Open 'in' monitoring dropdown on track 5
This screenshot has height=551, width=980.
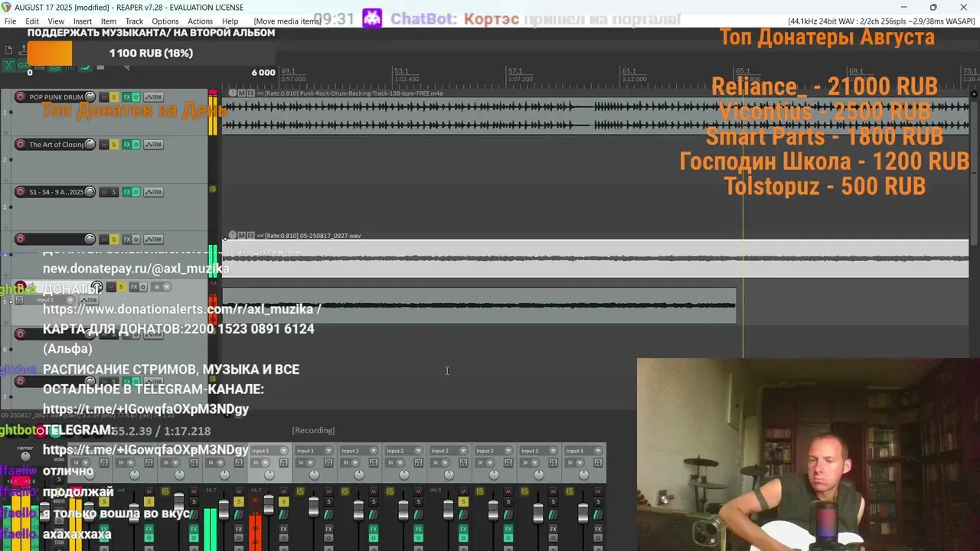click(x=162, y=287)
